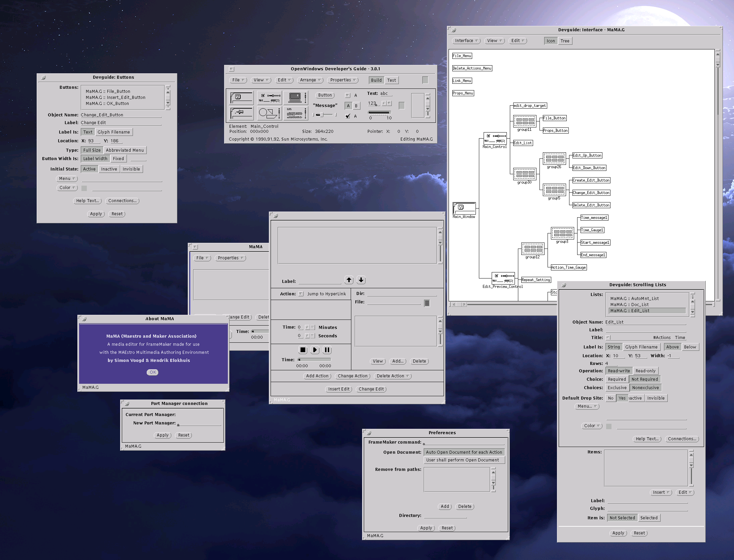
Task: Switch to Tree view in Interface window
Action: 565,41
